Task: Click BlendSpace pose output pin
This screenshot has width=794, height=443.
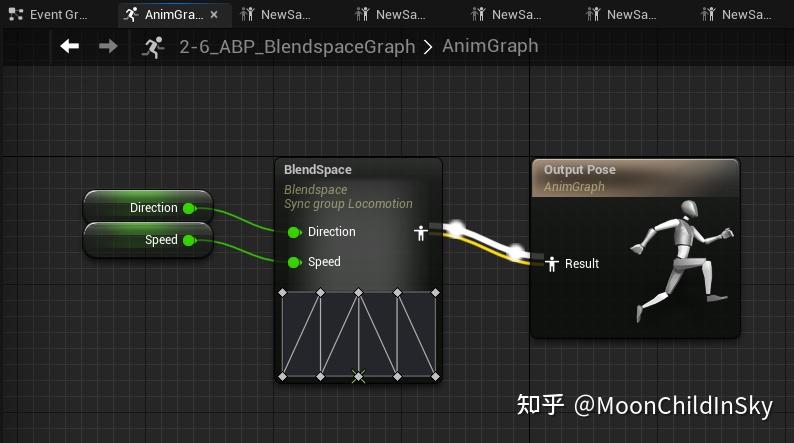Action: (x=421, y=233)
